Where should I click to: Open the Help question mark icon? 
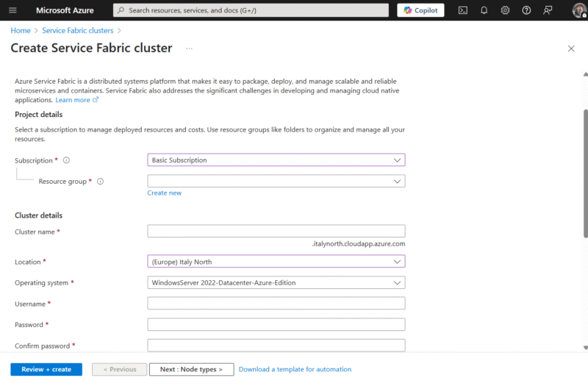pos(526,10)
